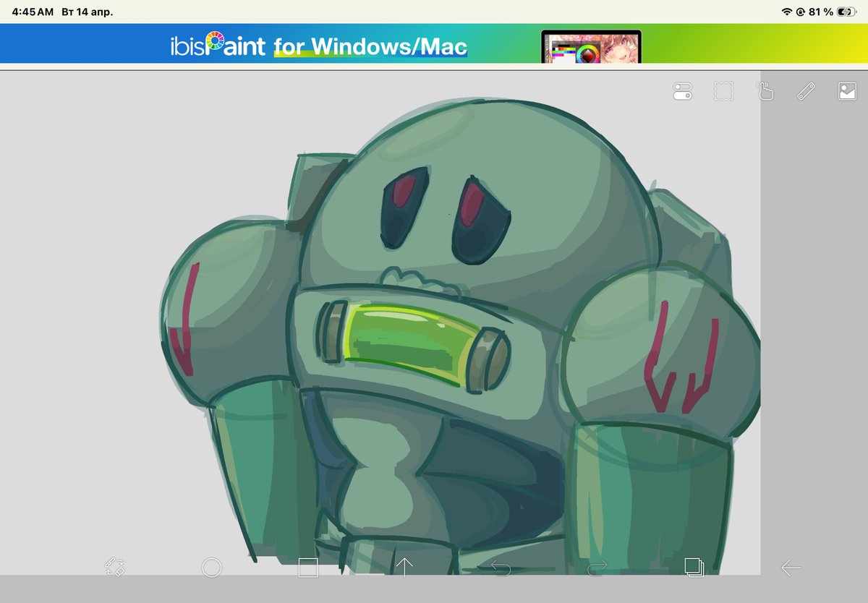Open the view settings toggles icon

coord(682,91)
